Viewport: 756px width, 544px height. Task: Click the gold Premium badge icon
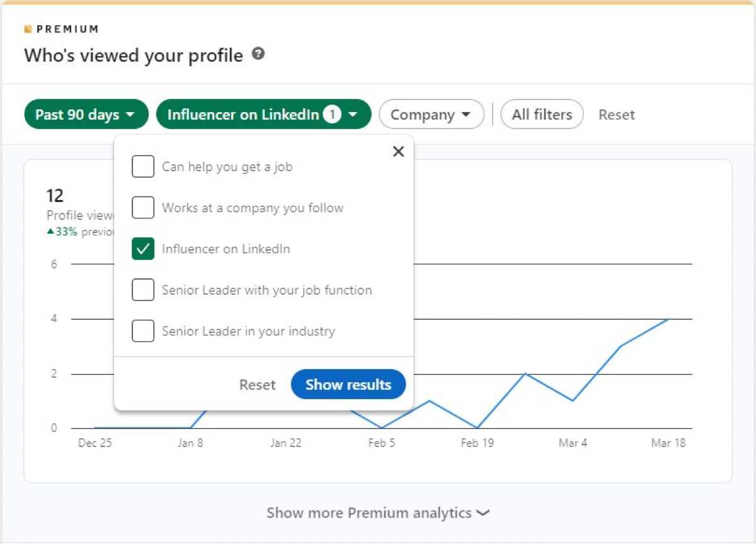pyautogui.click(x=28, y=29)
